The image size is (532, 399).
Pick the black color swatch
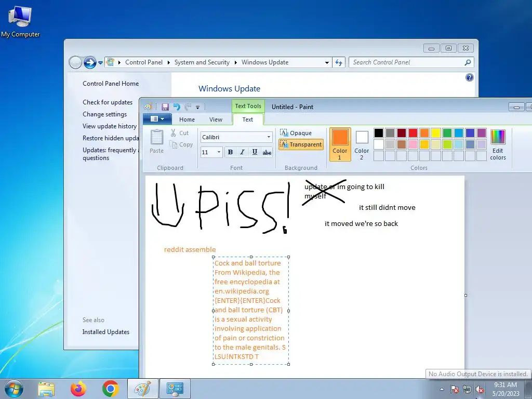click(x=379, y=132)
